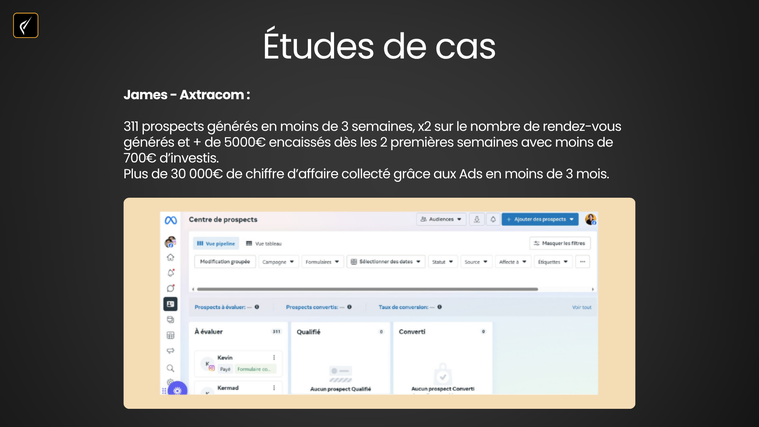Click the Taux de conversion label
Viewport: 759px width, 427px height.
[x=403, y=307]
